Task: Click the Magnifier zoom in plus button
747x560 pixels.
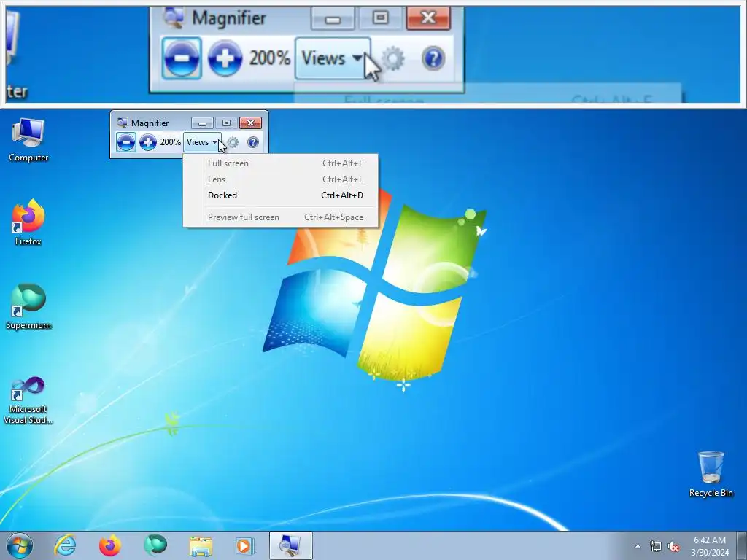Action: pos(148,142)
